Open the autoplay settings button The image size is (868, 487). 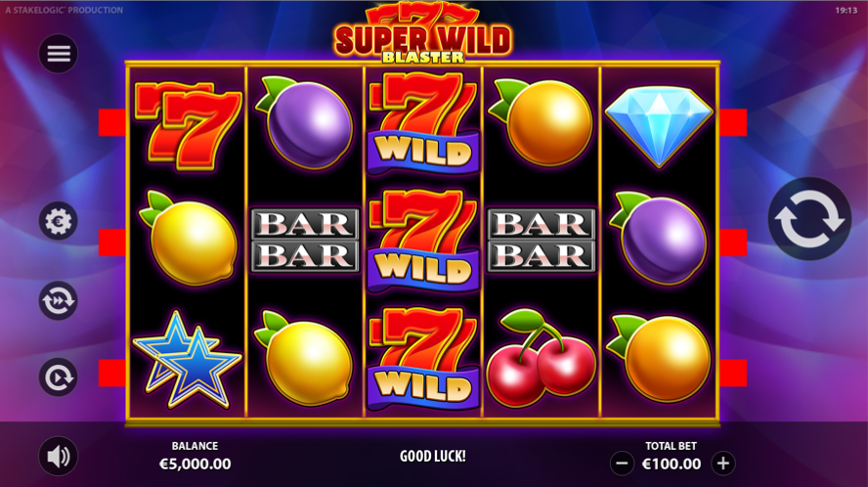click(58, 377)
